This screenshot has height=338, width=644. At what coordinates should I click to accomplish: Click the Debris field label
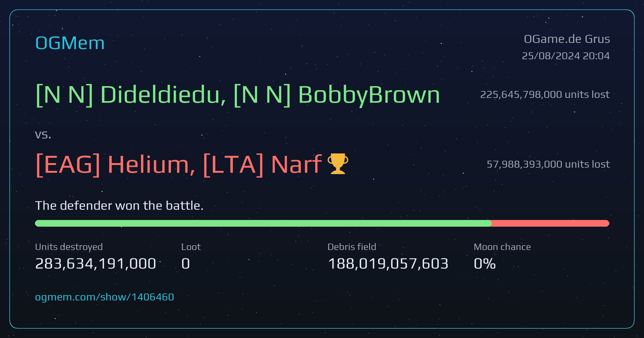[352, 247]
